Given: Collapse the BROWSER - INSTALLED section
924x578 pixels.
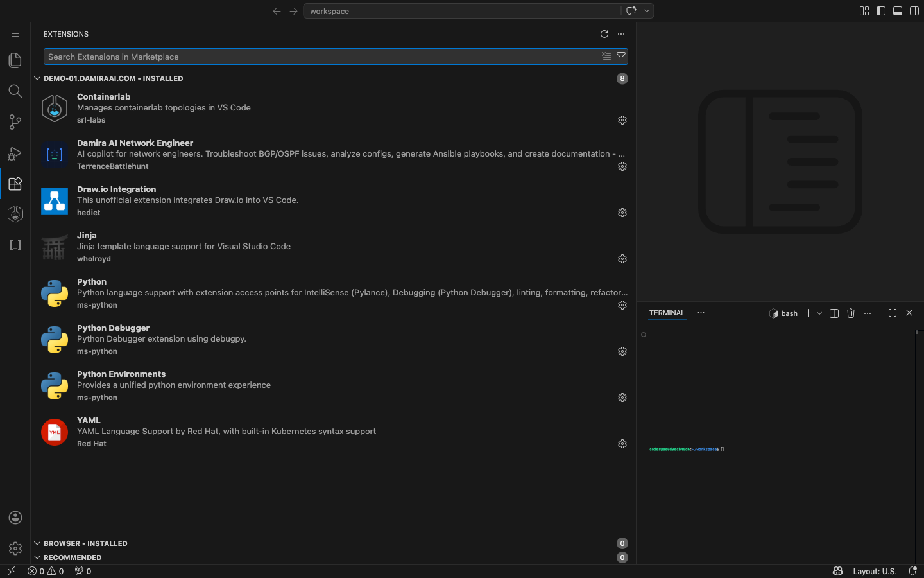Looking at the screenshot, I should coord(333,543).
